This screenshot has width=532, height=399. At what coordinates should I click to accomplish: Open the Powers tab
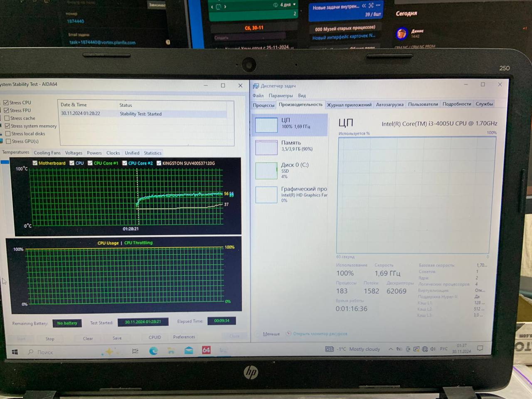tap(94, 153)
